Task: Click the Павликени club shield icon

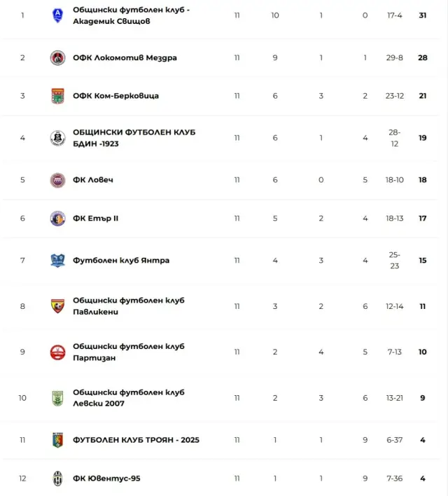Action: [57, 306]
